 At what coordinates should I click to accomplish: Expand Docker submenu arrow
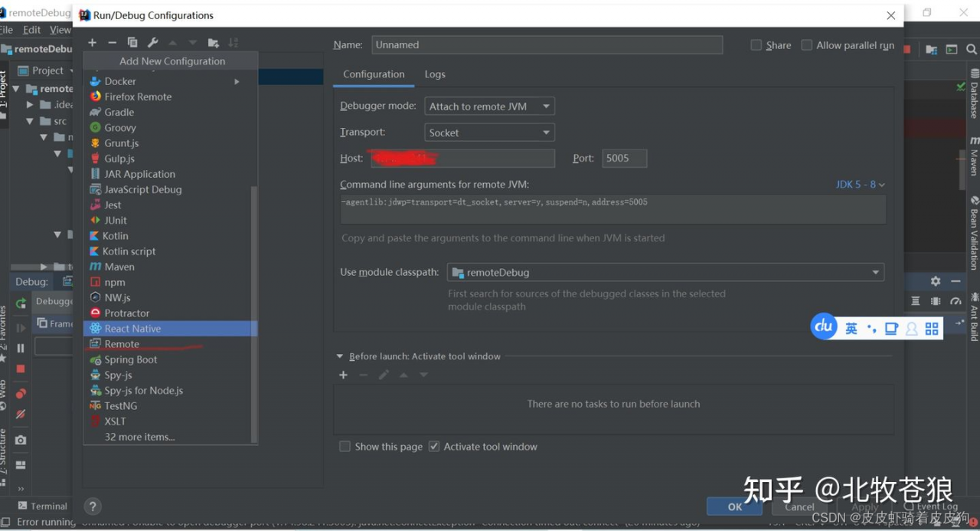coord(237,81)
